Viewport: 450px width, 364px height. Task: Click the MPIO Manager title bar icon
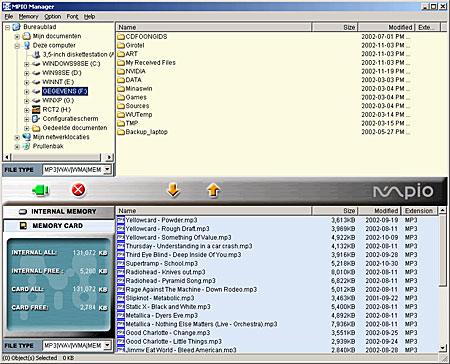[6, 6]
